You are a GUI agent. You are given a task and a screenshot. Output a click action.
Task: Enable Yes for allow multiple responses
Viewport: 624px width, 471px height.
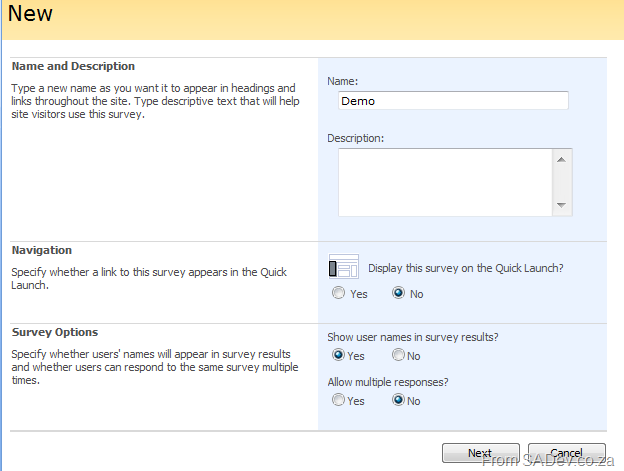click(x=338, y=400)
